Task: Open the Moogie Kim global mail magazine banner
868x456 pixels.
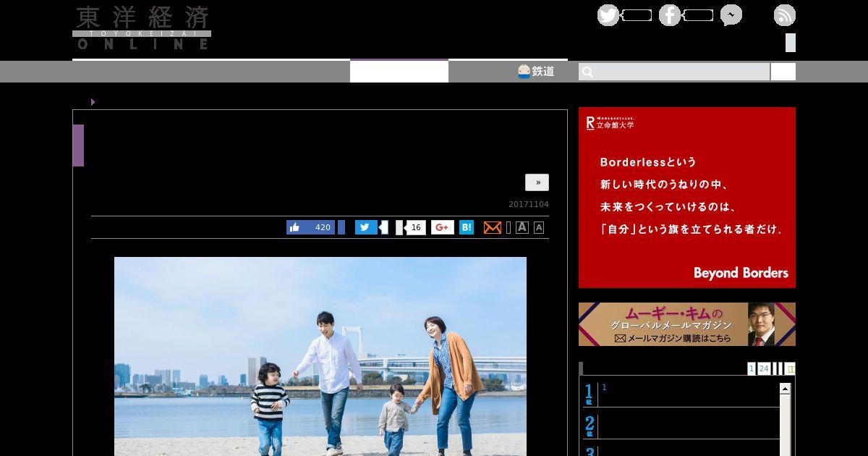Action: coord(687,324)
